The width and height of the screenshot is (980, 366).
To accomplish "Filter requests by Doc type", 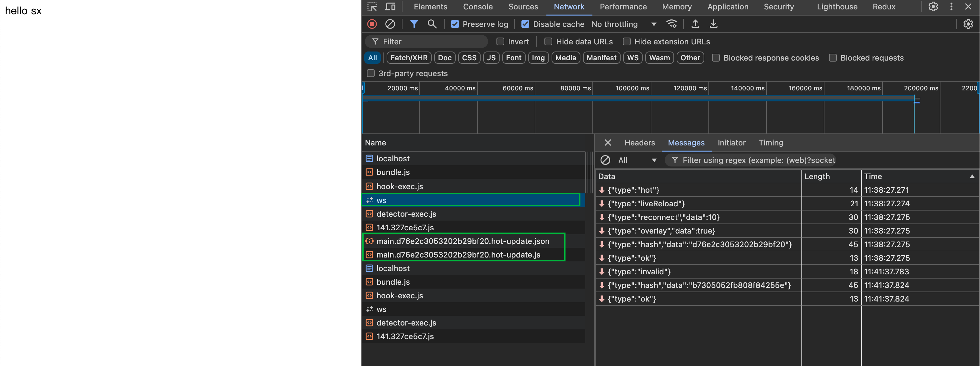I will [x=444, y=58].
